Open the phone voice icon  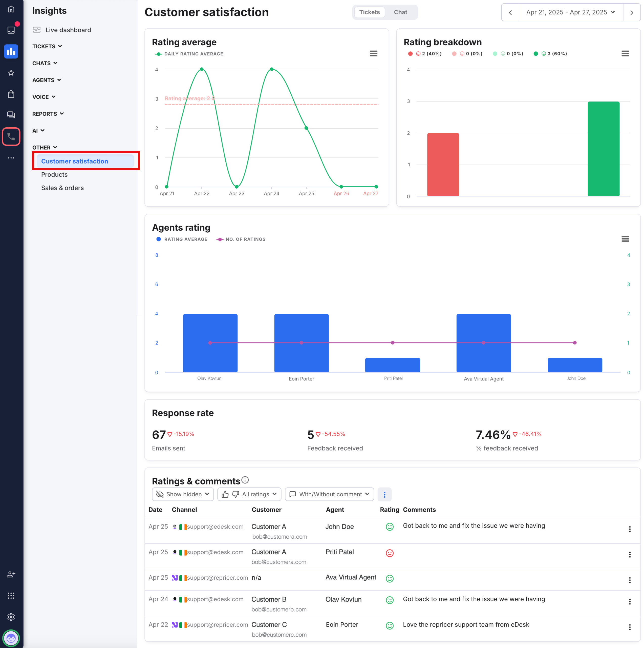click(x=11, y=136)
